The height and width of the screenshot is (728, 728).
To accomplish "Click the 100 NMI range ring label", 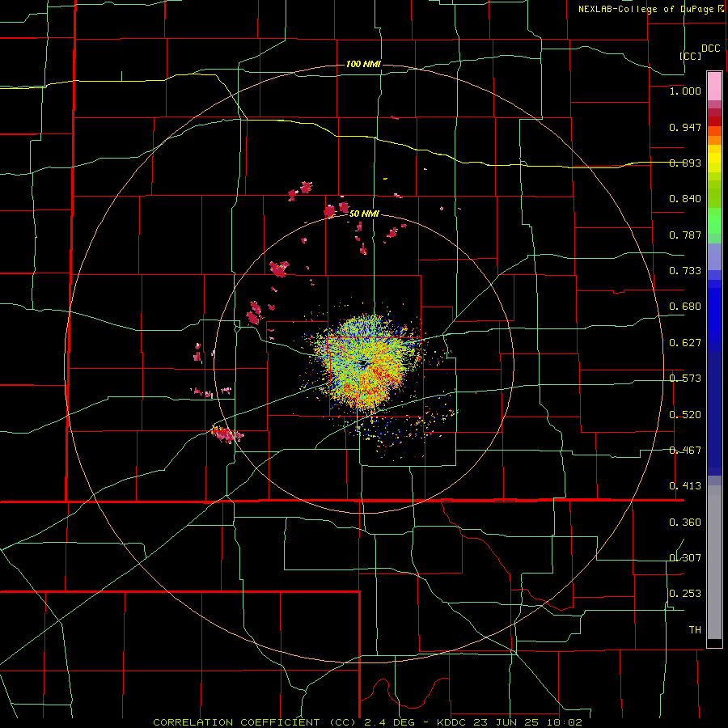I will click(363, 64).
